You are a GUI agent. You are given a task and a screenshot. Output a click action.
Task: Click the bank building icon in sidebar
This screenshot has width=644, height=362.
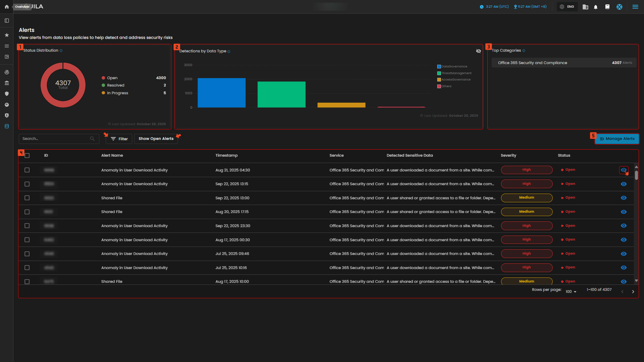[6, 83]
